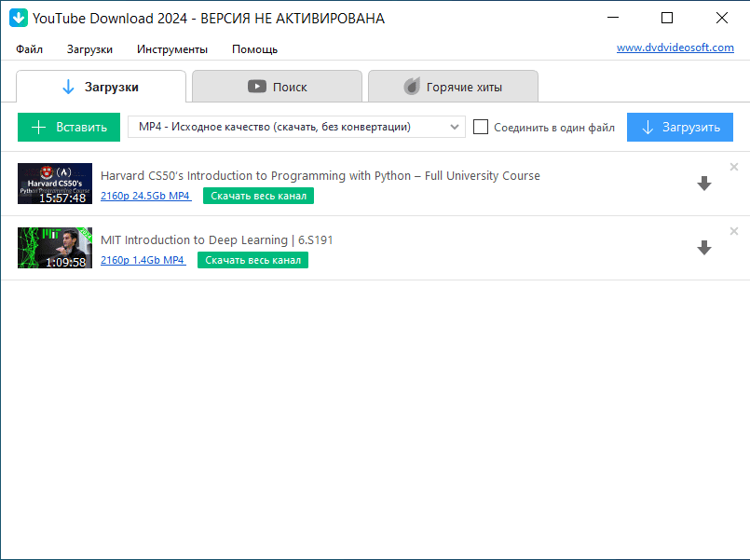Screen dimensions: 750x560
Task: Click the YouTube Download app icon in title bar
Action: [19, 19]
